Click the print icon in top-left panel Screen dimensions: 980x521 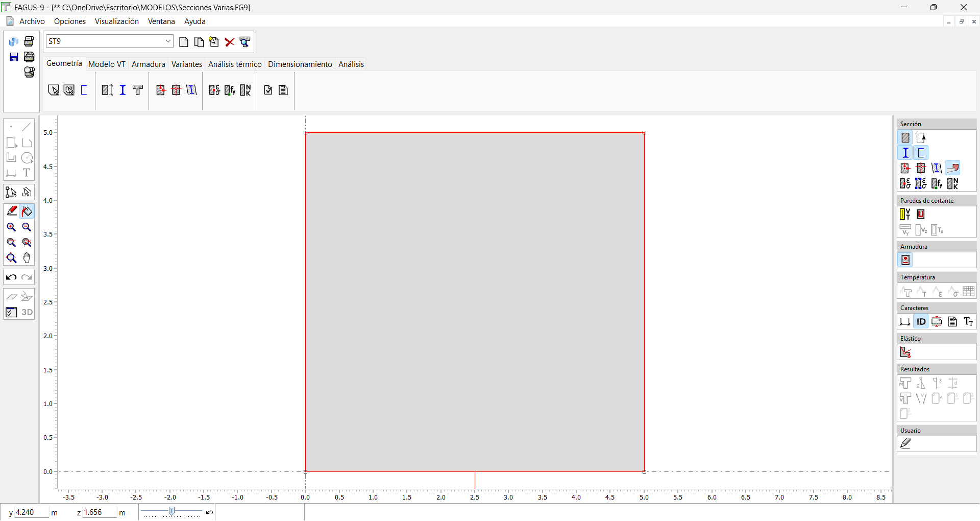pos(29,41)
